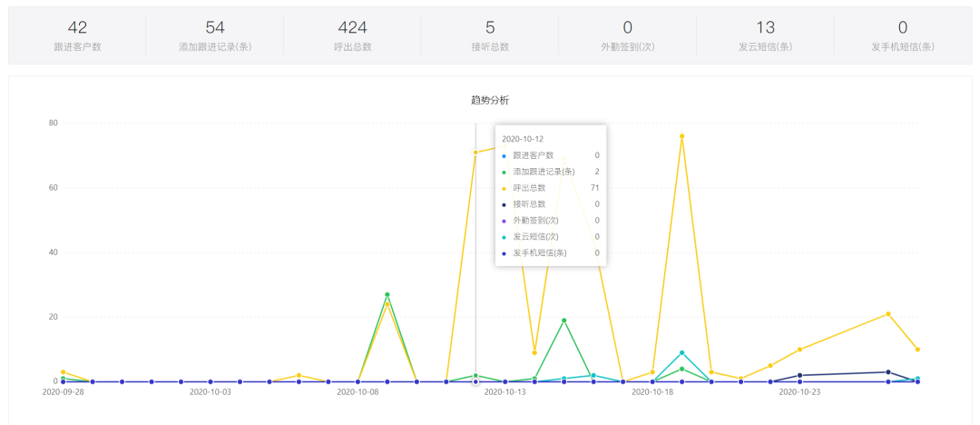This screenshot has width=980, height=425.
Task: Select the 接听总数 stat card
Action: [x=490, y=35]
